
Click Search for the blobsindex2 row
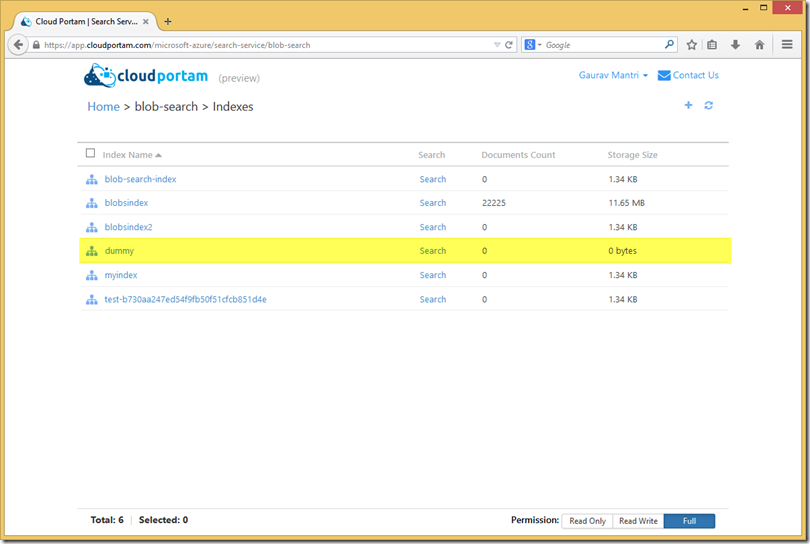pos(433,227)
